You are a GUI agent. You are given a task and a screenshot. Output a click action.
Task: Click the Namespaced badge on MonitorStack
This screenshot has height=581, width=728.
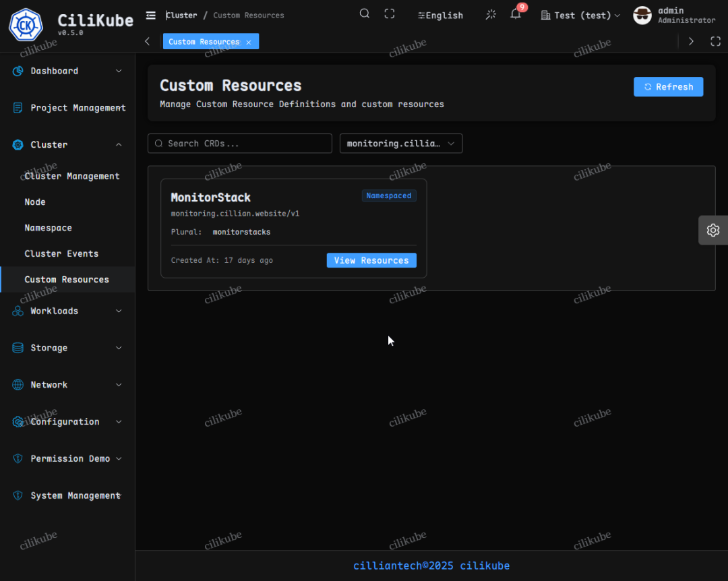click(389, 195)
